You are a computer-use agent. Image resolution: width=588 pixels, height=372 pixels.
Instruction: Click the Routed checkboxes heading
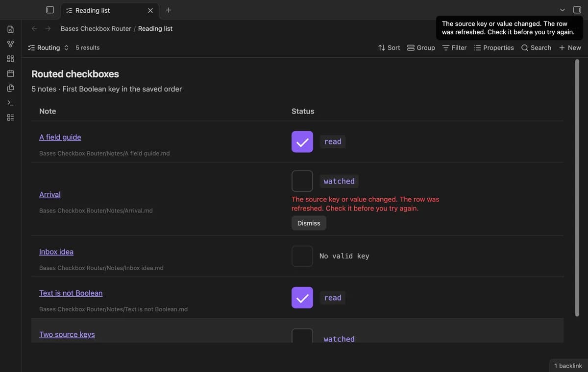click(75, 74)
